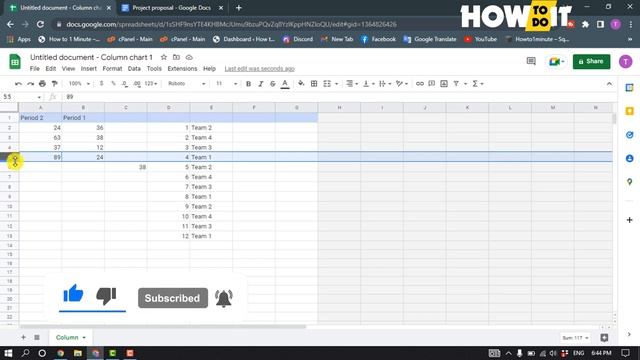Open the Edit menu
The width and height of the screenshot is (640, 360).
(x=51, y=69)
